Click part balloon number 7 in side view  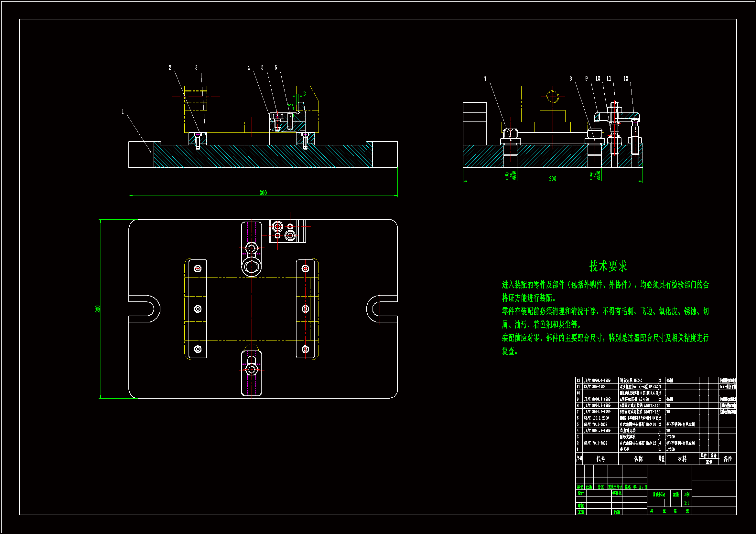485,79
